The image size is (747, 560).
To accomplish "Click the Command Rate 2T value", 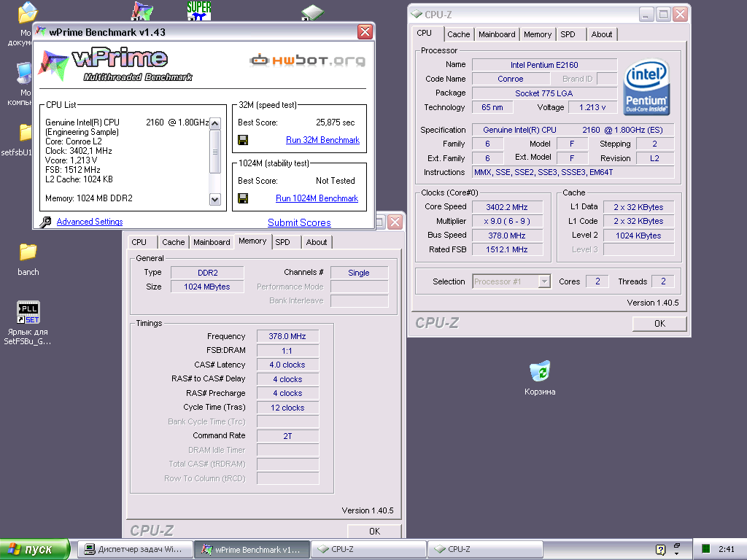I will (x=287, y=436).
